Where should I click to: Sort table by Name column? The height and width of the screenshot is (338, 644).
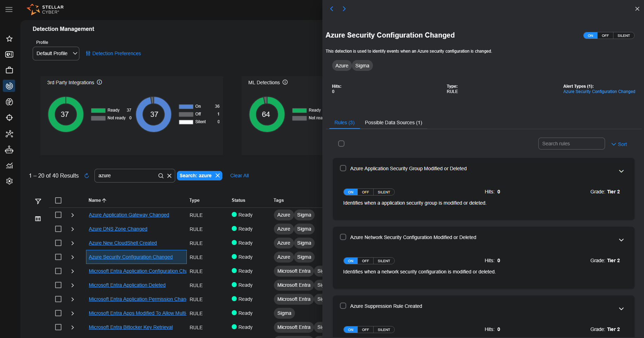97,200
